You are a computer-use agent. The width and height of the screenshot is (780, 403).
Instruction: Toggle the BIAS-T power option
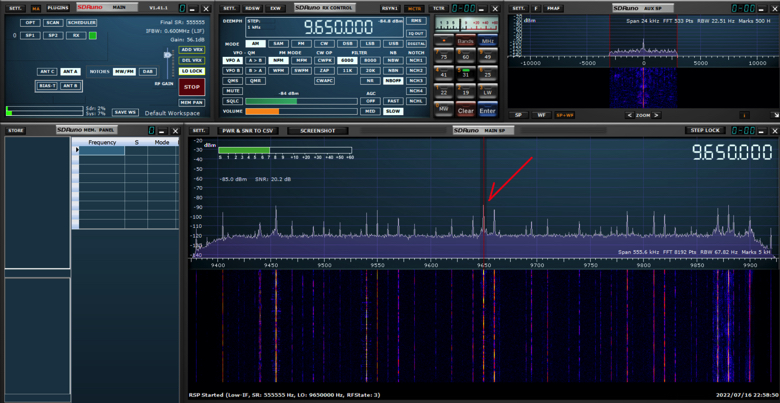pyautogui.click(x=47, y=86)
